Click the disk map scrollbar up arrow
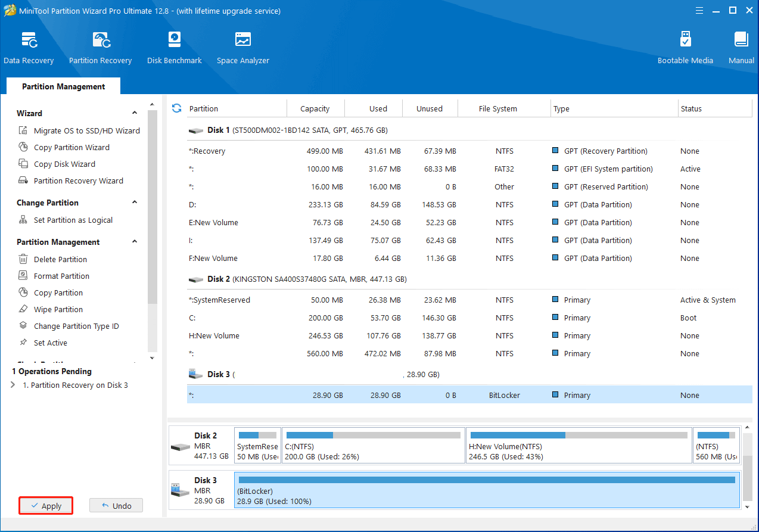Viewport: 759px width, 532px height. (748, 428)
